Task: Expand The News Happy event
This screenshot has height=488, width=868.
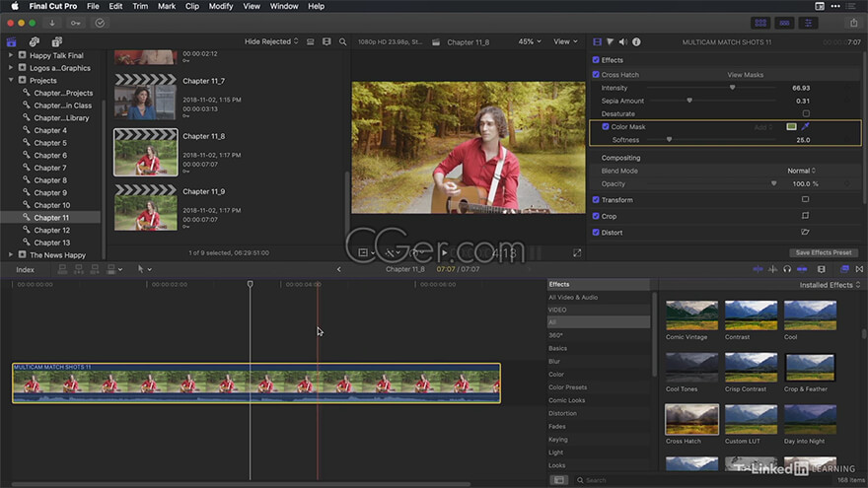Action: [11, 254]
